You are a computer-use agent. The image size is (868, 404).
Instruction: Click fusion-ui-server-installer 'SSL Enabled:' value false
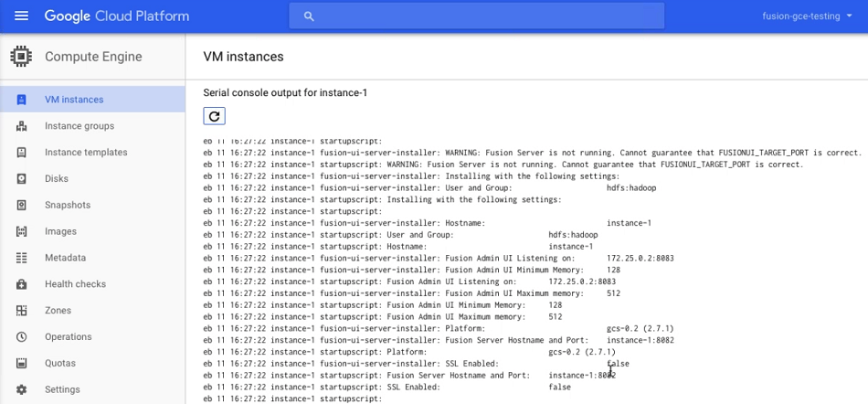(618, 364)
